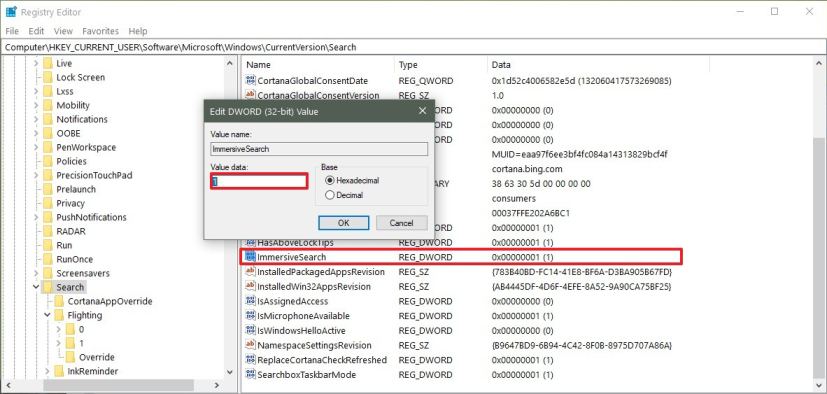Open the View menu
Image resolution: width=827 pixels, height=394 pixels.
point(63,31)
